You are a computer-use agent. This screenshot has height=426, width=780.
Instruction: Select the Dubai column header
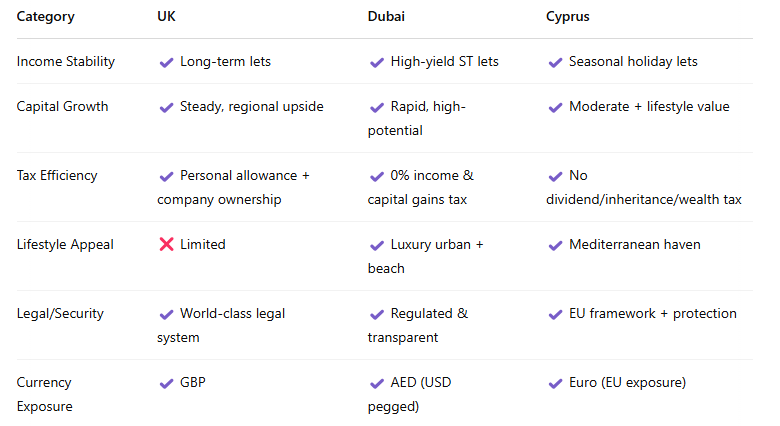coord(386,16)
